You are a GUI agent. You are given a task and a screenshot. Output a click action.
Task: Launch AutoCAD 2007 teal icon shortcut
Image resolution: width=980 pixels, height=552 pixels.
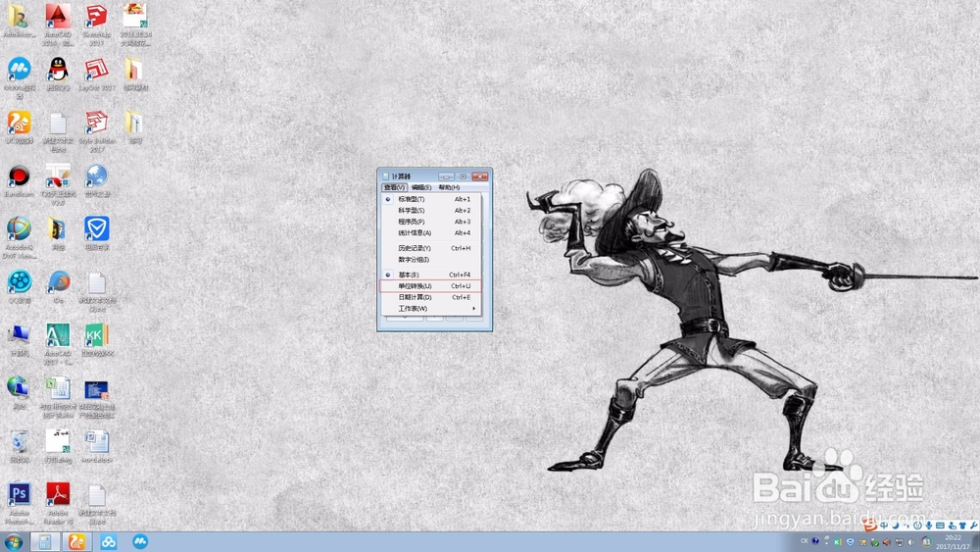pos(58,342)
